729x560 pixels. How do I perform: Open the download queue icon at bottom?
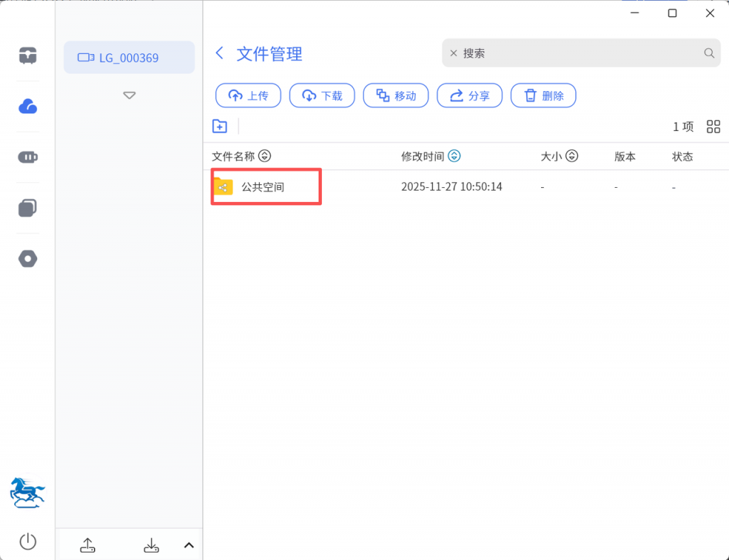click(151, 545)
